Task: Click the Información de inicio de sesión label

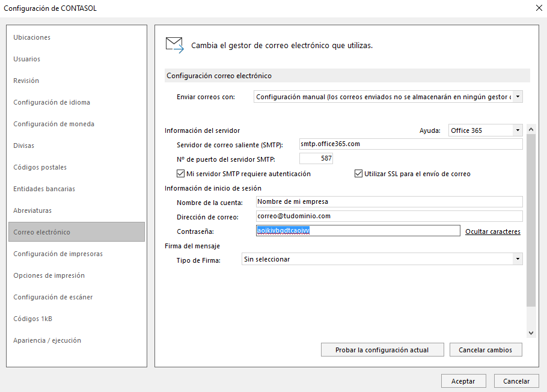Action: (213, 189)
